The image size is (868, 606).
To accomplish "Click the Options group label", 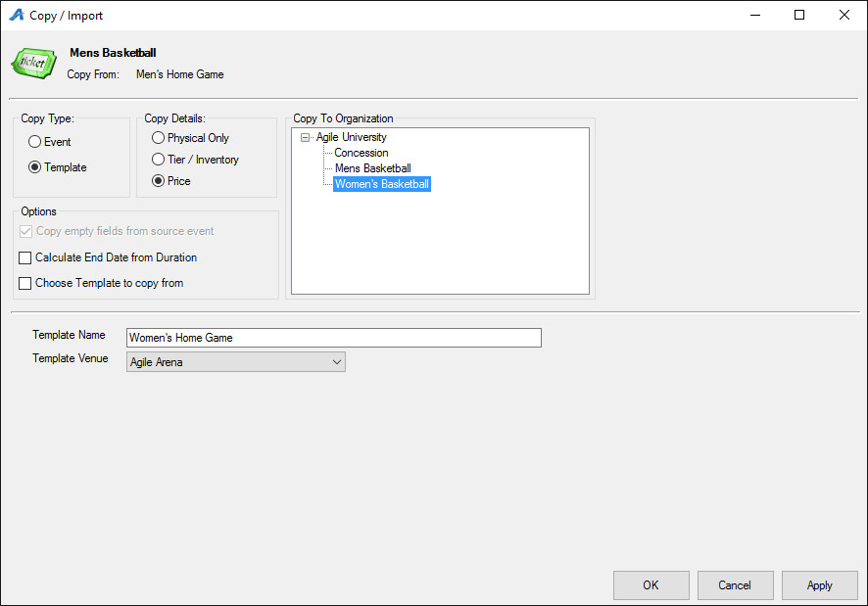I will [x=39, y=211].
